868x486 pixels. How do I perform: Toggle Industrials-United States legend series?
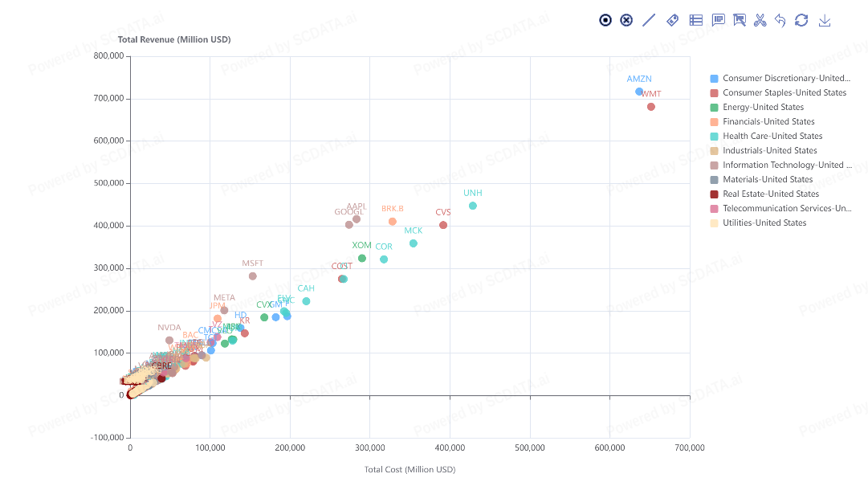[764, 150]
